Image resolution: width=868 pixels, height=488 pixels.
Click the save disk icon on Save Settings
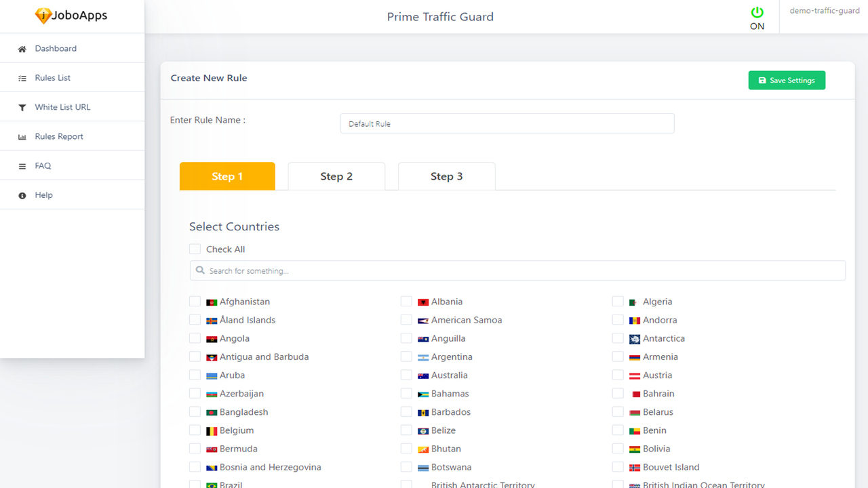click(762, 80)
